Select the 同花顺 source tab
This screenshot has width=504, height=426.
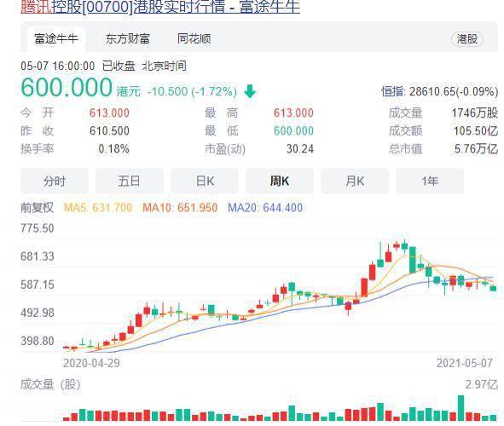tap(194, 39)
